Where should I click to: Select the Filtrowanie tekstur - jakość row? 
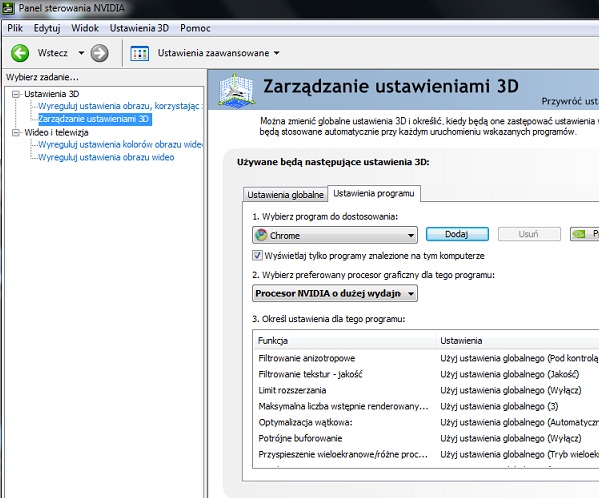426,374
